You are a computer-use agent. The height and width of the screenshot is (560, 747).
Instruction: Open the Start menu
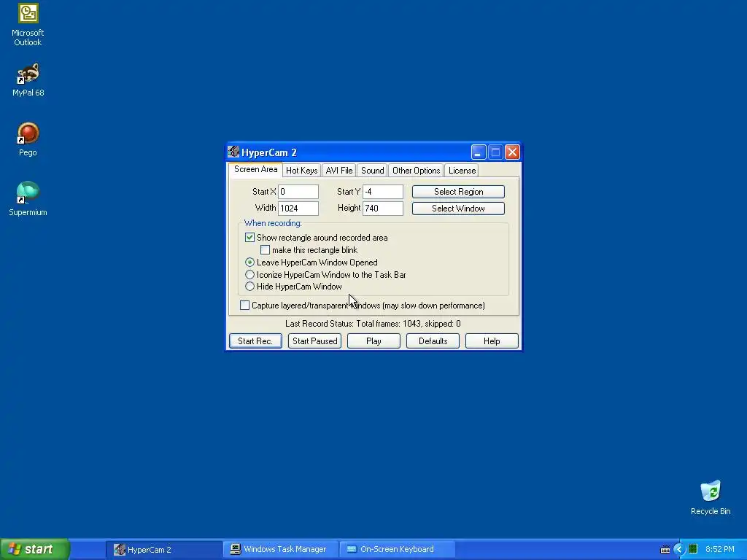click(35, 549)
